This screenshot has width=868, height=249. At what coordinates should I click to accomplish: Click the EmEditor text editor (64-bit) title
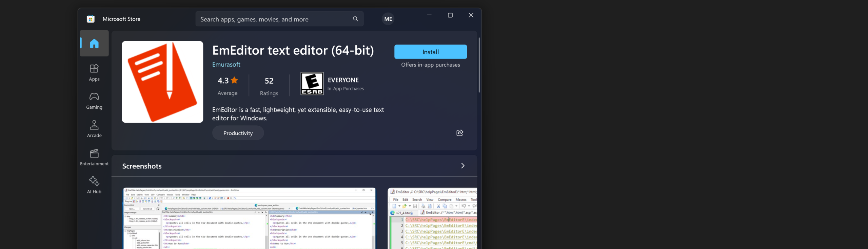pyautogui.click(x=293, y=50)
